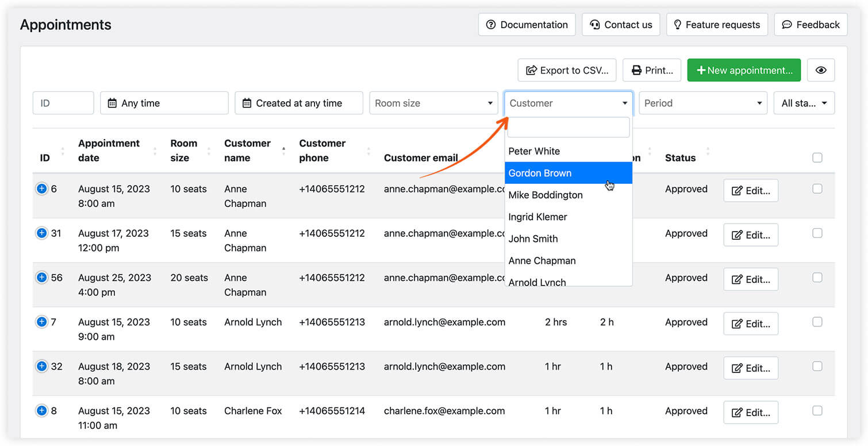Sort by Customer phone column arrows
Image resolution: width=868 pixels, height=446 pixels.
[368, 151]
